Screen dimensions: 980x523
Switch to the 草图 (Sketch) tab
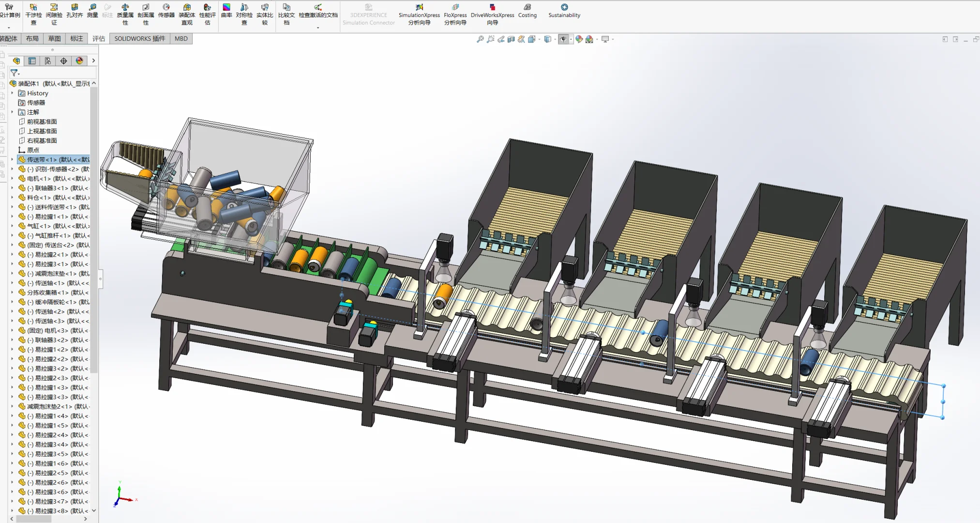coord(54,39)
